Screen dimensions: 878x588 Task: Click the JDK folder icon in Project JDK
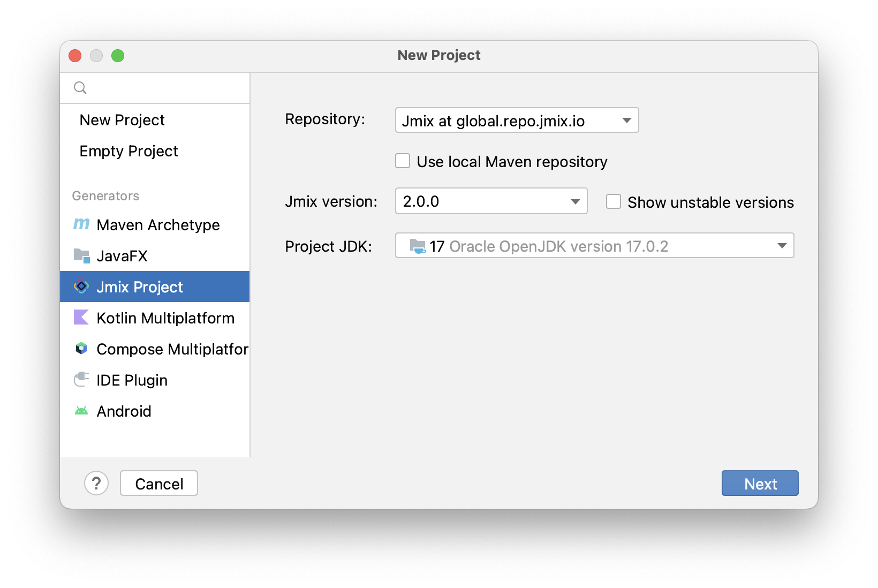[x=418, y=246]
